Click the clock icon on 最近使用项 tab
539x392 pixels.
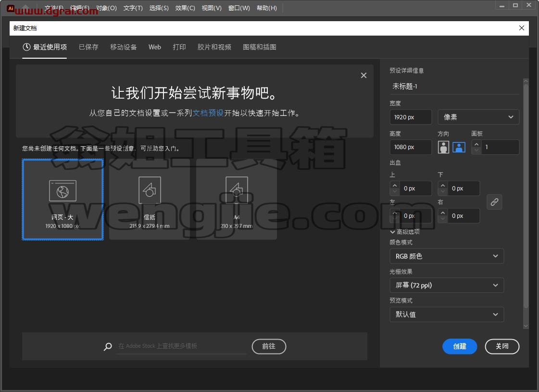coord(26,47)
